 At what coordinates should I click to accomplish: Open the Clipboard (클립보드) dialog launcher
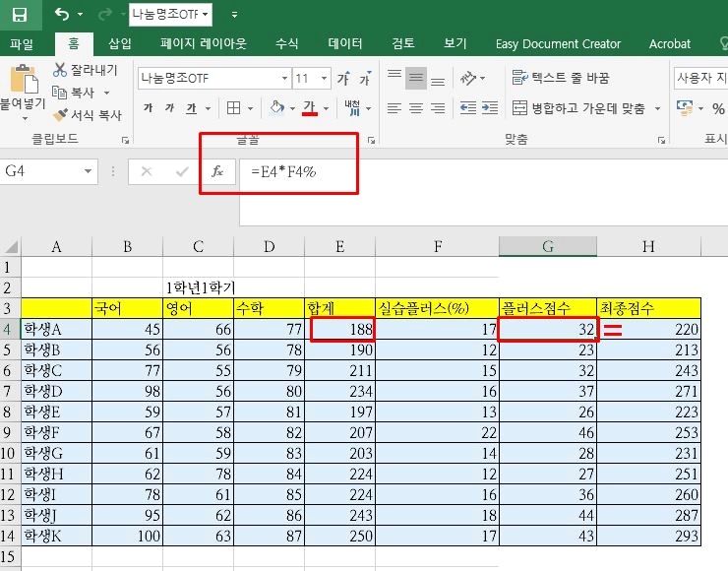pos(125,140)
